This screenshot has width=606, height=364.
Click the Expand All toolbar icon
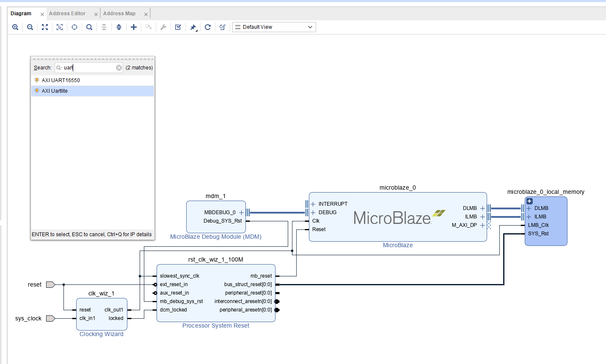(119, 27)
